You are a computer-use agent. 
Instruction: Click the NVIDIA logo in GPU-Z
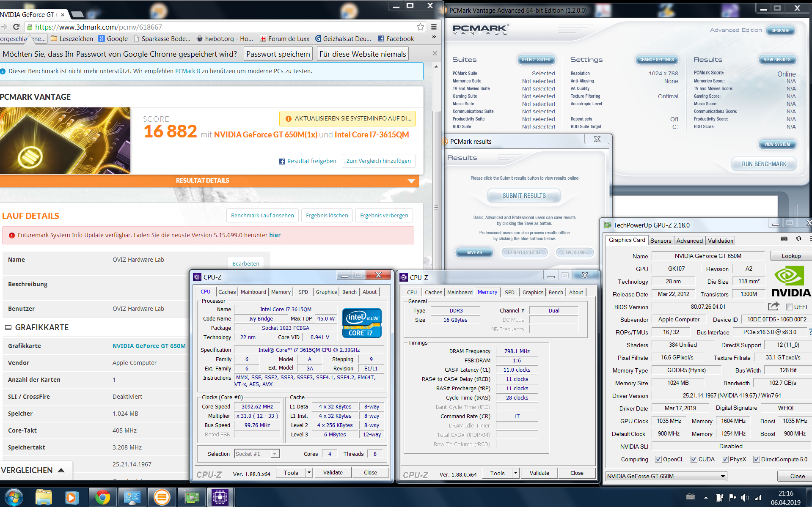tap(790, 281)
